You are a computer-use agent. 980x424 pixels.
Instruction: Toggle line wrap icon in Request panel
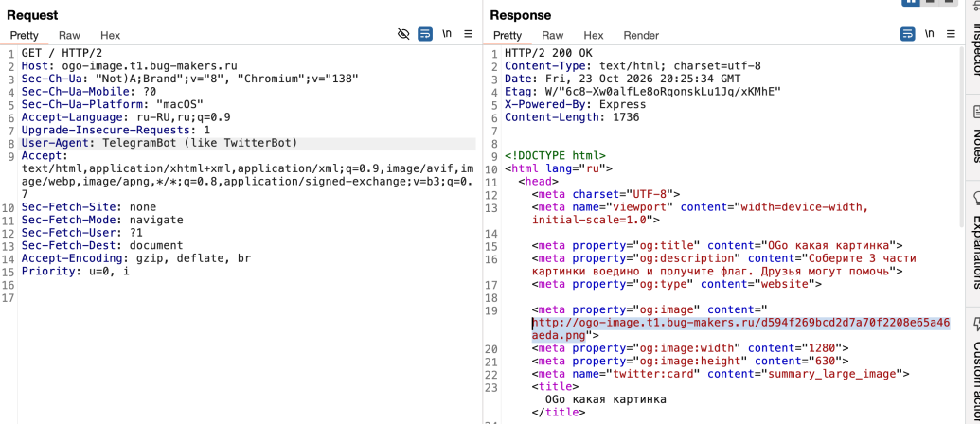[425, 34]
